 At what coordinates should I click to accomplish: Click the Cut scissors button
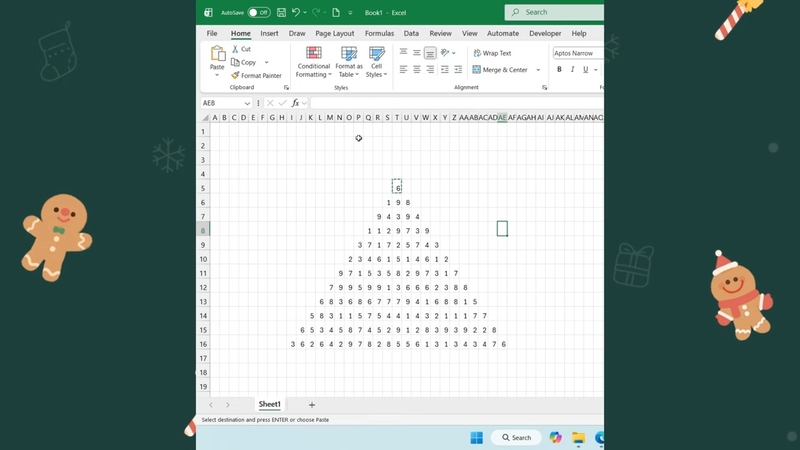click(241, 49)
